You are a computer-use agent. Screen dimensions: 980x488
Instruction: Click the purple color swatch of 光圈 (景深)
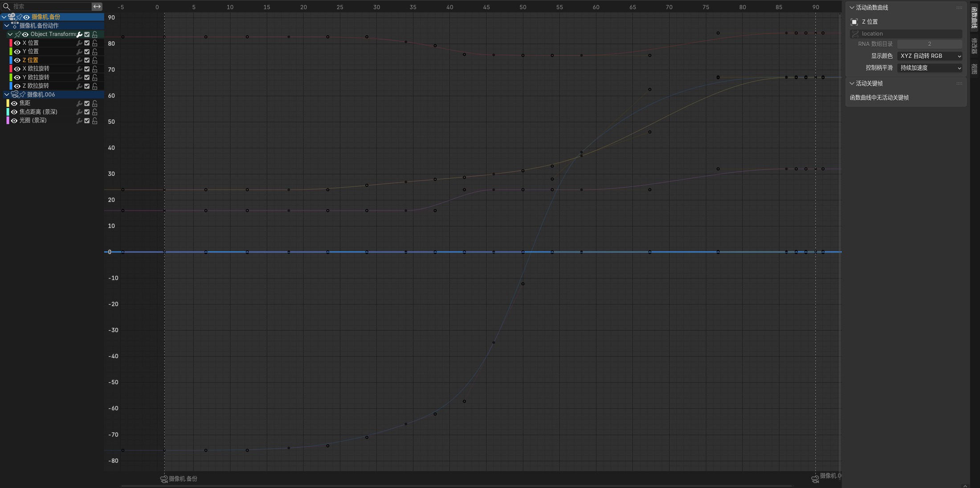[8, 121]
